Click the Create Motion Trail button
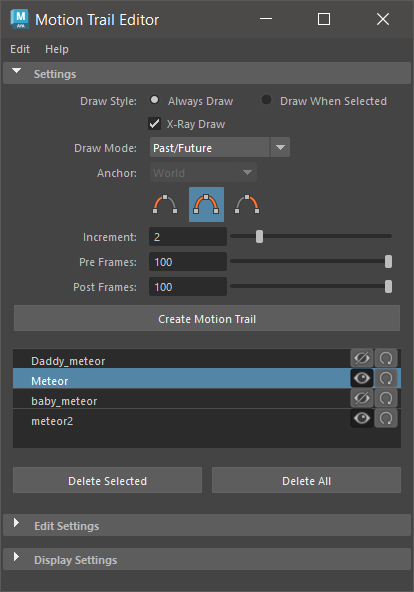Screen dimensions: 414x592 point(207,318)
